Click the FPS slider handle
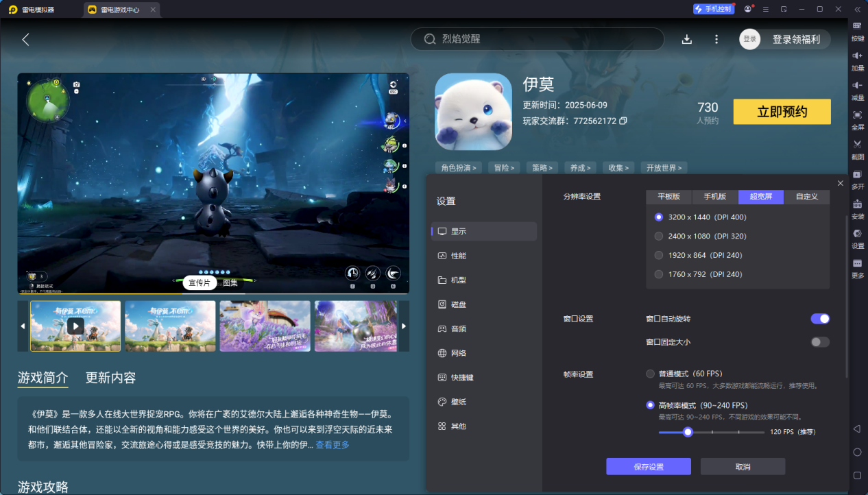868x495 pixels. pos(688,432)
